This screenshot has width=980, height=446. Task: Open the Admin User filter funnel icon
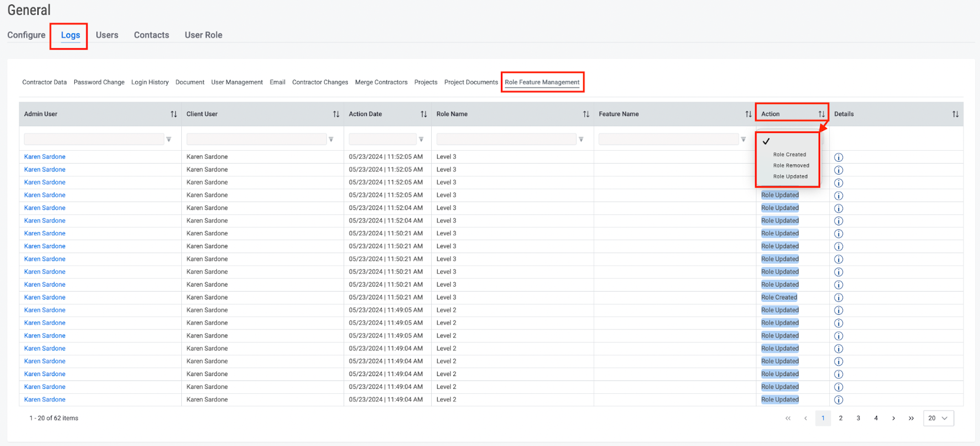(168, 140)
